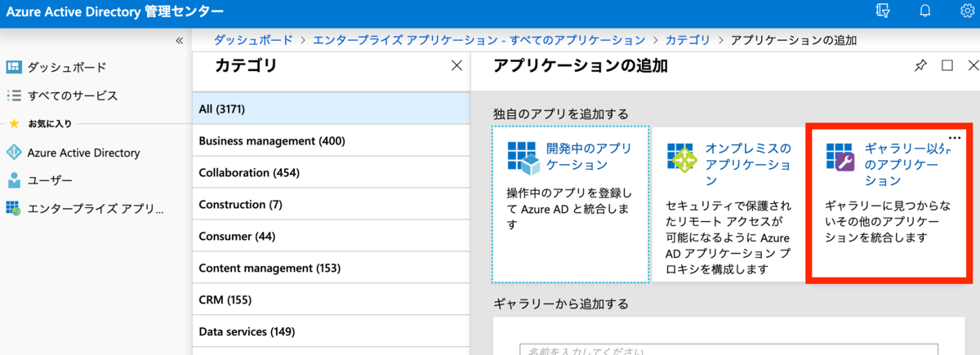Select the Business management (400) category
980x355 pixels.
pyautogui.click(x=332, y=141)
